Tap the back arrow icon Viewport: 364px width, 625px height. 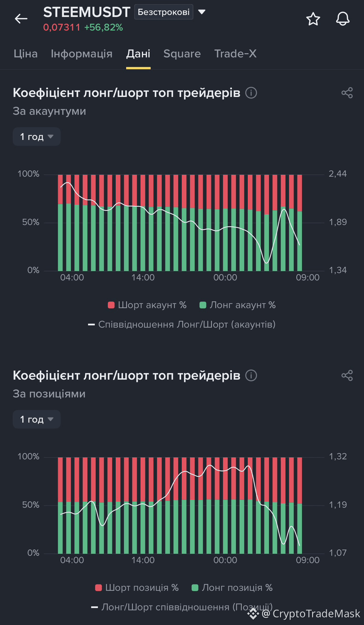tap(21, 18)
